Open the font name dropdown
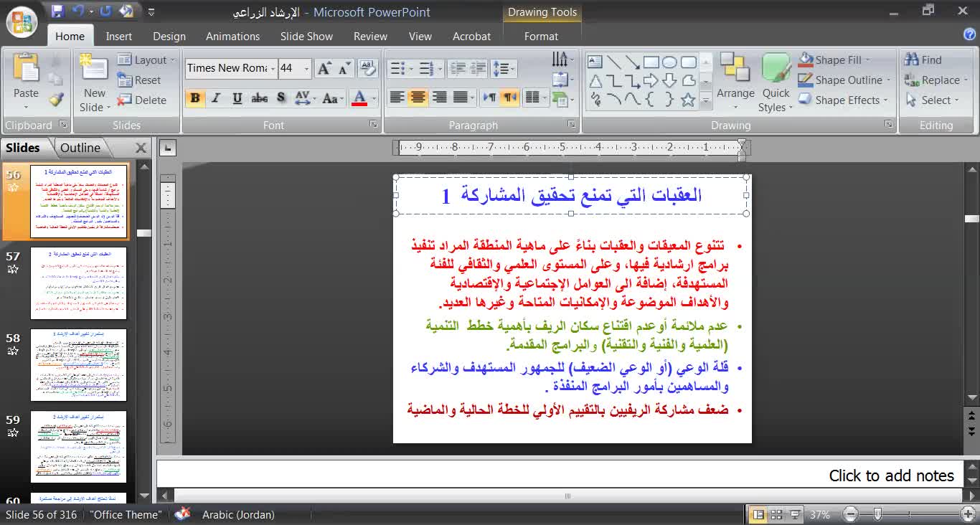980x525 pixels. point(273,68)
